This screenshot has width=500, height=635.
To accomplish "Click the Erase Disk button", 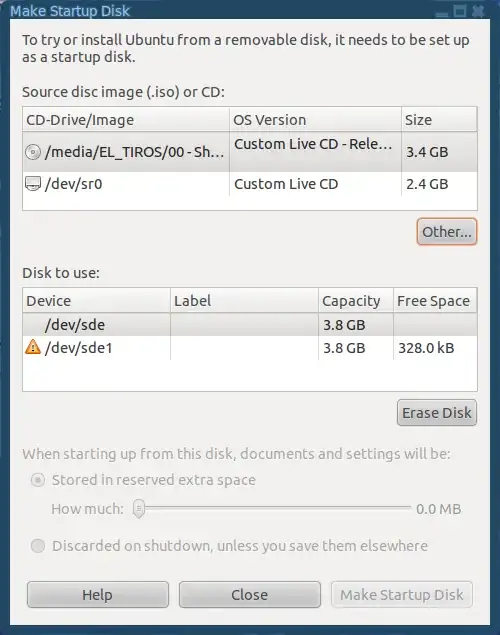I will coord(437,413).
